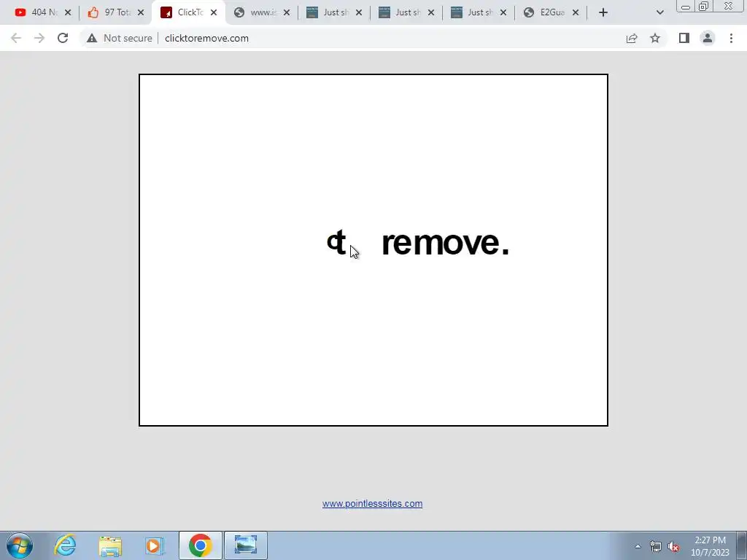Expand the tab search dropdown arrow
The width and height of the screenshot is (747, 560).
(x=659, y=13)
